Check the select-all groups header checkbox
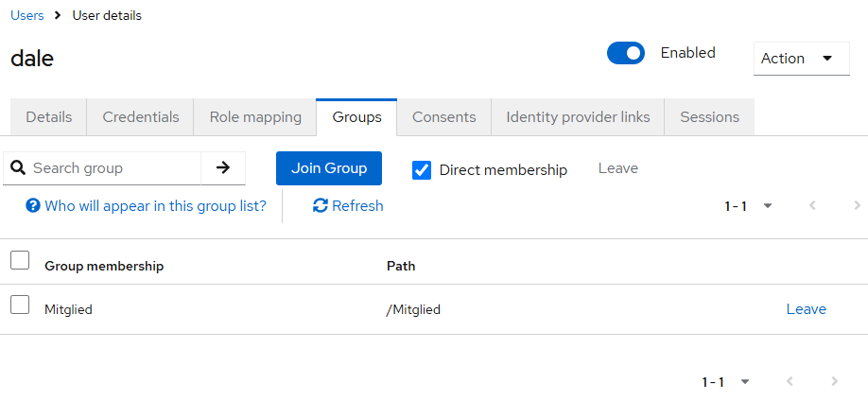This screenshot has height=401, width=868. [x=20, y=260]
